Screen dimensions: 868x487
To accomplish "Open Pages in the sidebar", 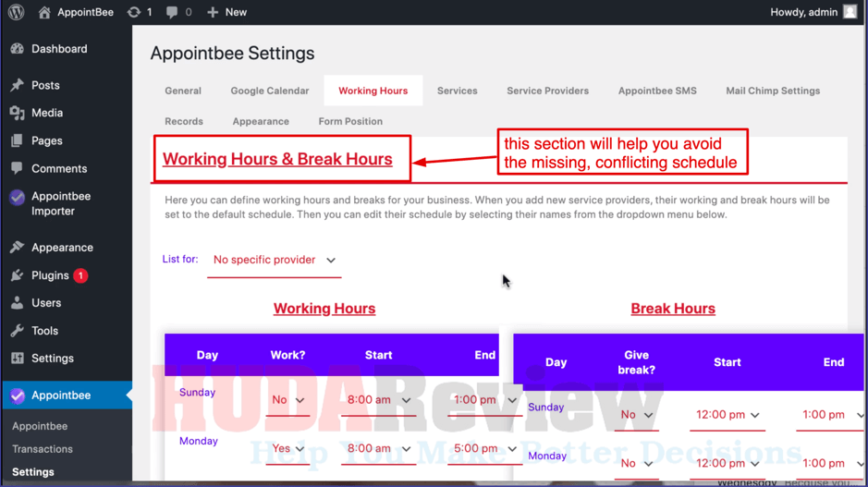I will (47, 140).
